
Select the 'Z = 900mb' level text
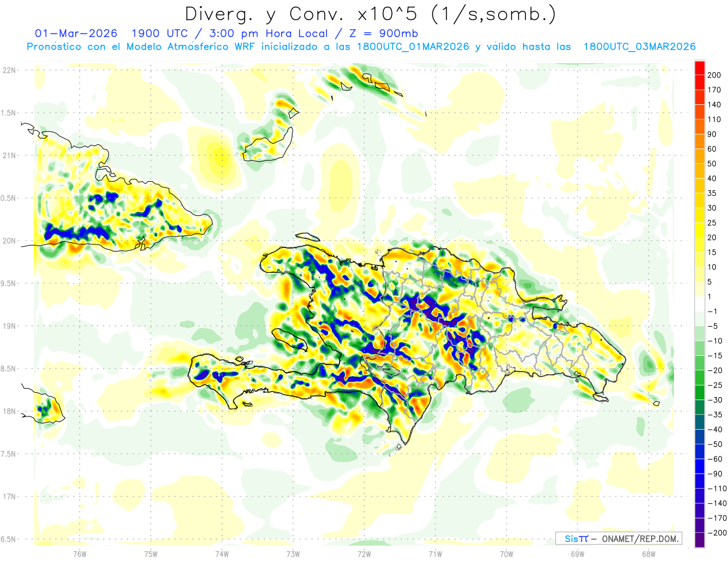(382, 33)
